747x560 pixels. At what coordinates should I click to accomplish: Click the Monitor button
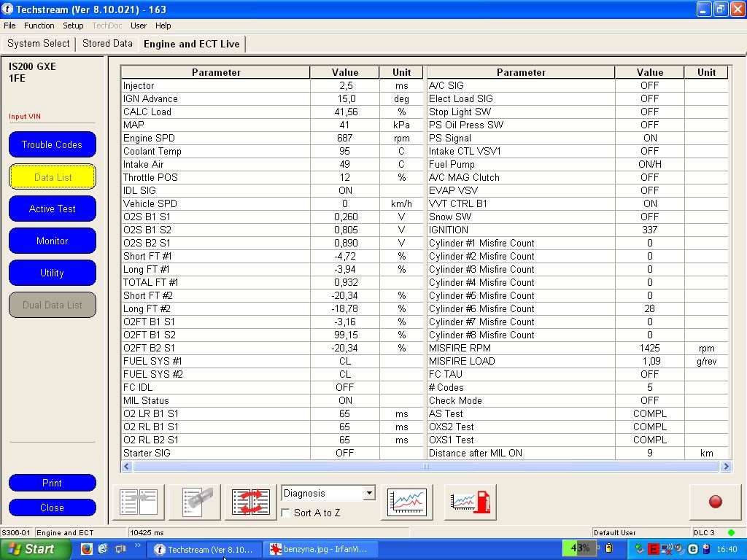tap(53, 241)
